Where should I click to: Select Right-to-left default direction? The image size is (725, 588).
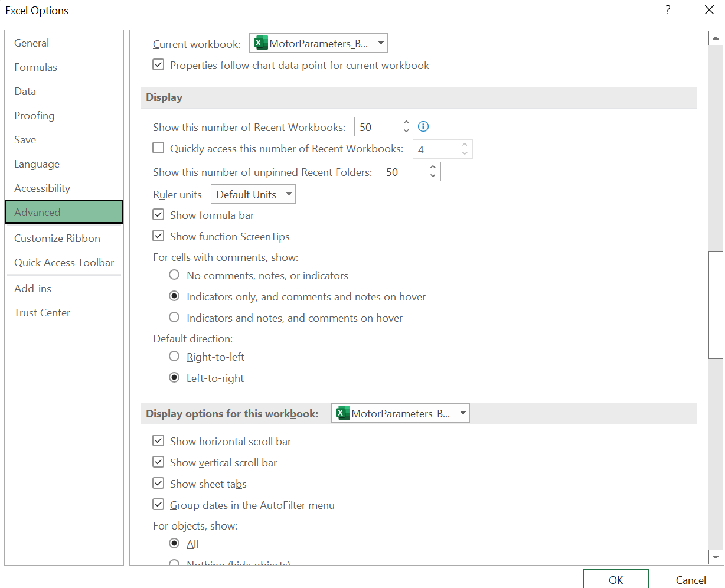174,356
